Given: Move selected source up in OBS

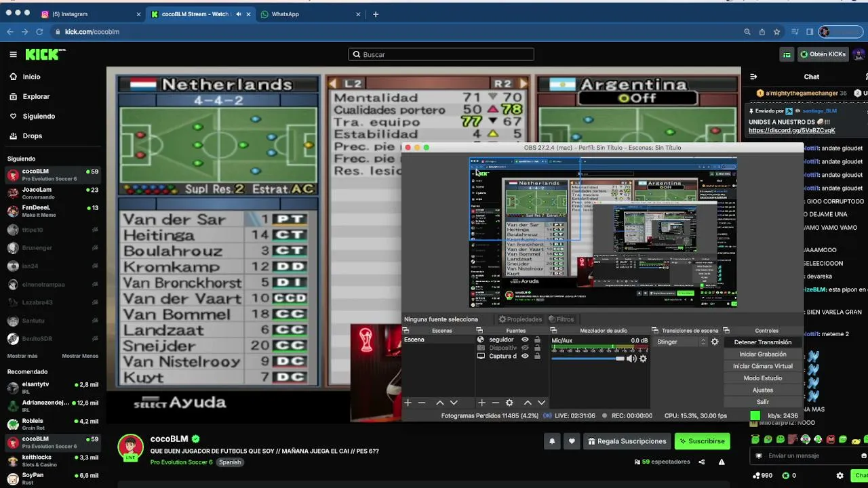Looking at the screenshot, I should click(x=528, y=403).
